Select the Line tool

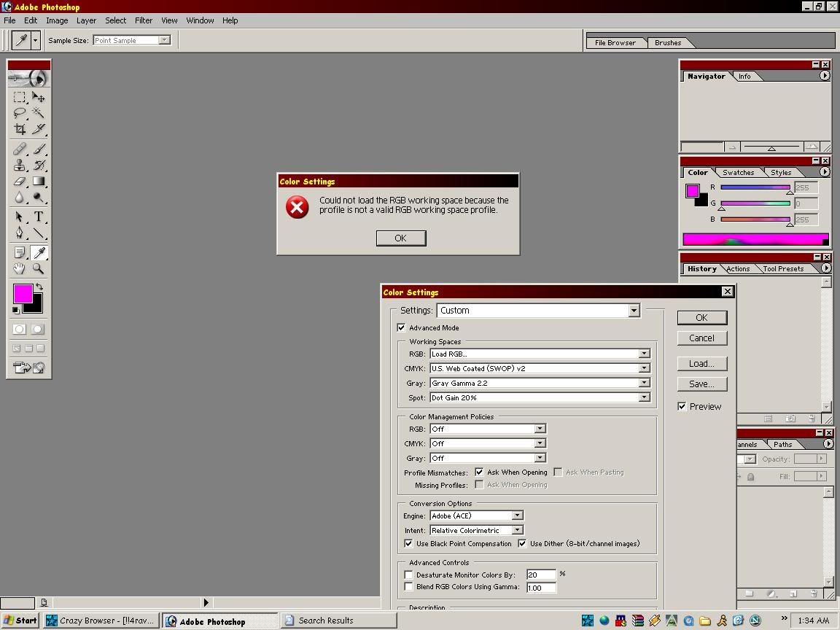click(x=38, y=233)
